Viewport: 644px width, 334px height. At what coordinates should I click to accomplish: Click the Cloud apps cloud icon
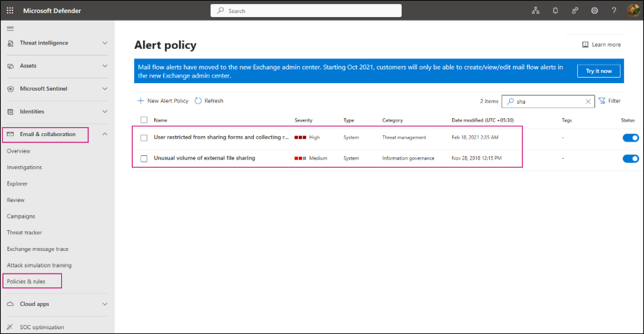click(x=11, y=304)
